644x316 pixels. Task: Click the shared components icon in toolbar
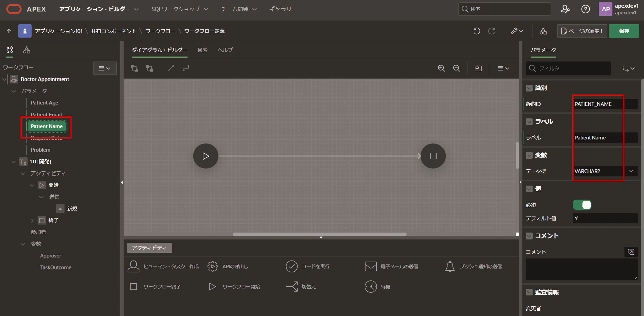[x=543, y=31]
